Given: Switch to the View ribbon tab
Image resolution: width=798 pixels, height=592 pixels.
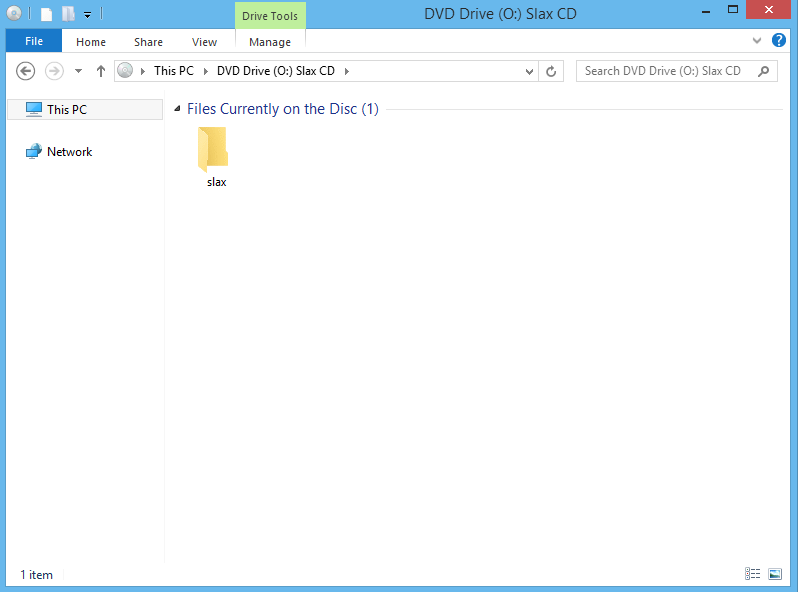Looking at the screenshot, I should pyautogui.click(x=204, y=42).
